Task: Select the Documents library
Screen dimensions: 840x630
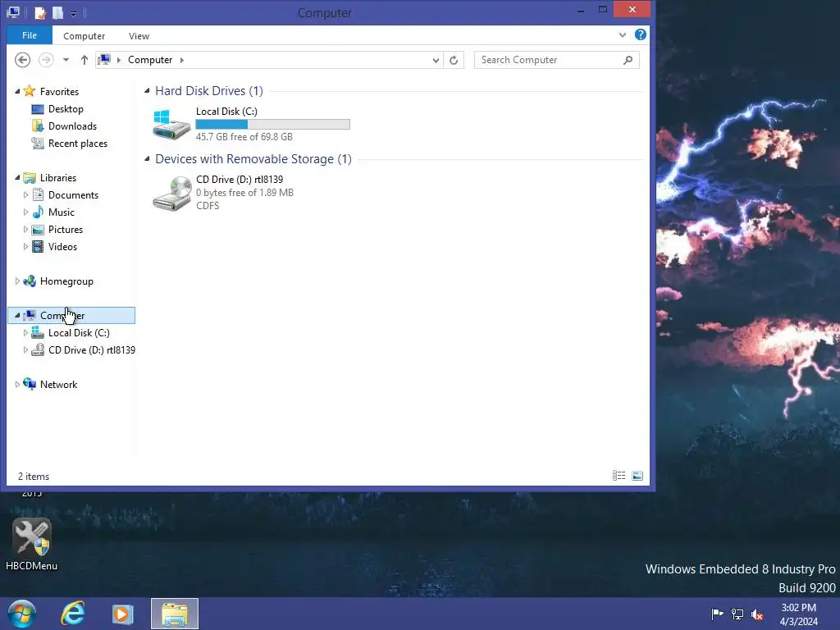Action: pos(73,195)
